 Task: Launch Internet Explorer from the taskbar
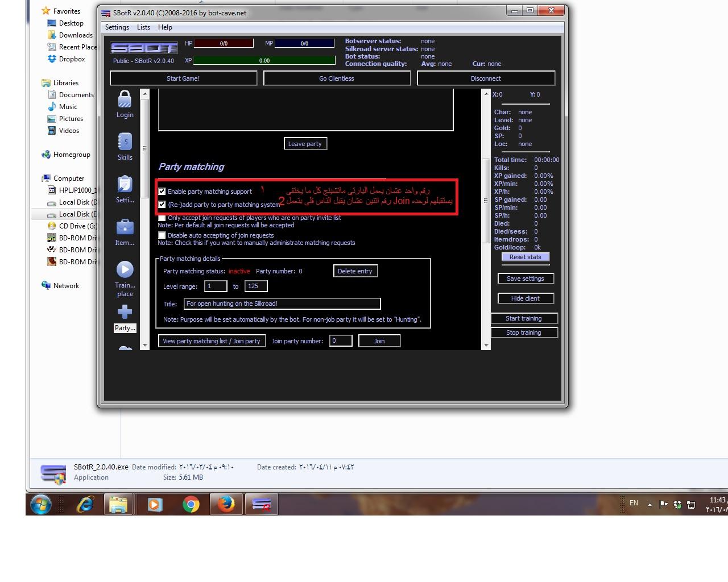click(85, 505)
